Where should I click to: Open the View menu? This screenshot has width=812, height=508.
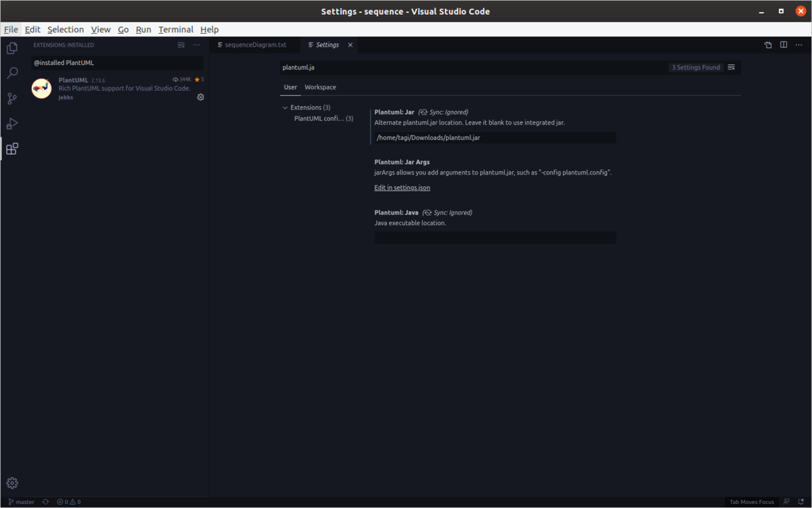point(101,30)
